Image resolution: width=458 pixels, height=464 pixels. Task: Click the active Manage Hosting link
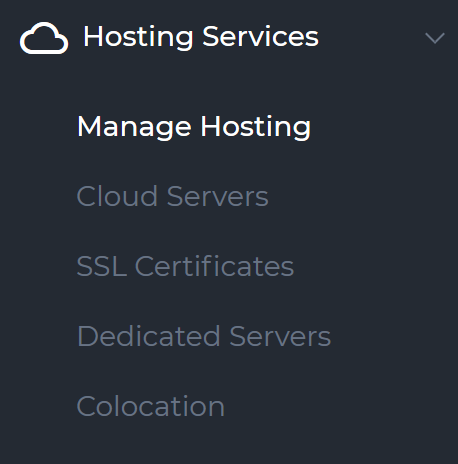pos(194,126)
